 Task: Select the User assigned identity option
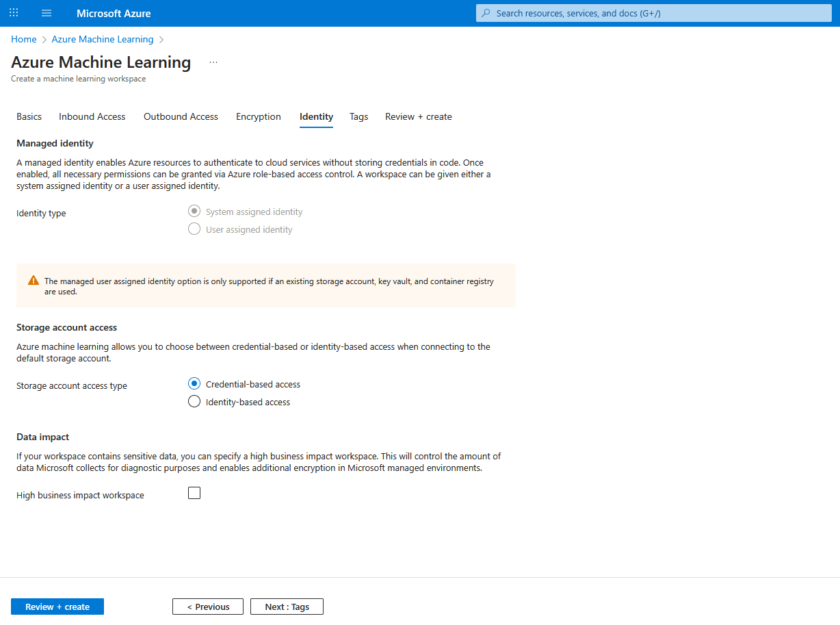pyautogui.click(x=194, y=229)
